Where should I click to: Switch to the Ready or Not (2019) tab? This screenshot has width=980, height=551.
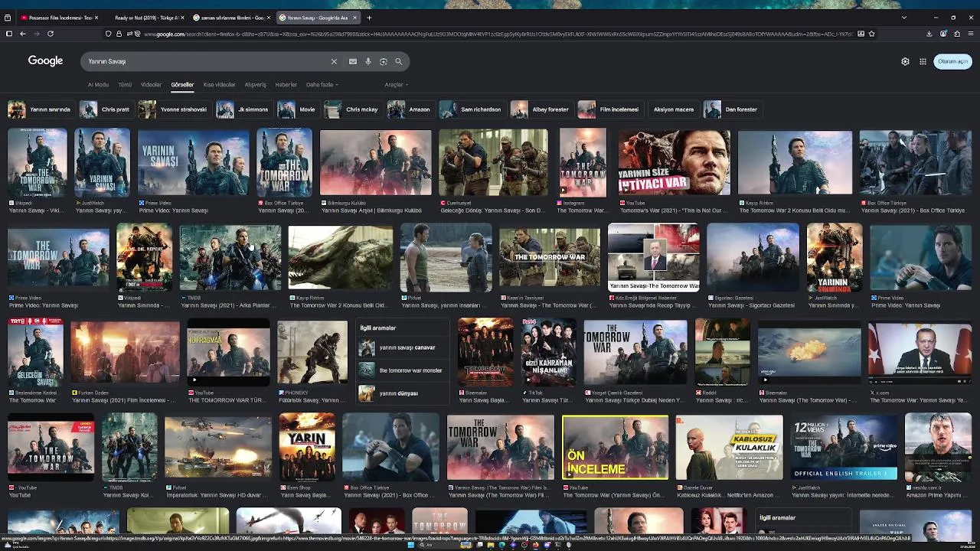147,18
